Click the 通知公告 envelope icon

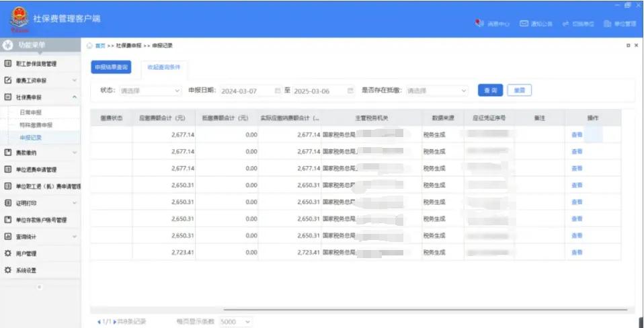click(x=523, y=24)
